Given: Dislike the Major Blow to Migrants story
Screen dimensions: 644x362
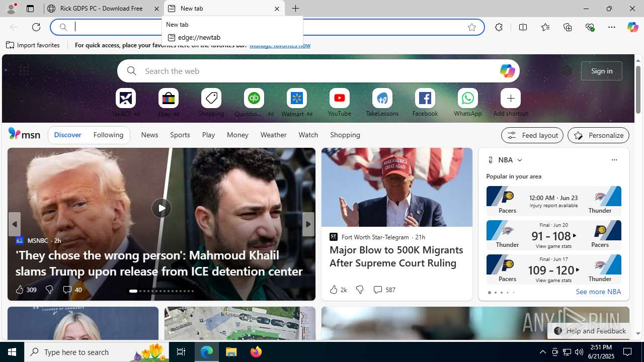Looking at the screenshot, I should click(x=359, y=290).
